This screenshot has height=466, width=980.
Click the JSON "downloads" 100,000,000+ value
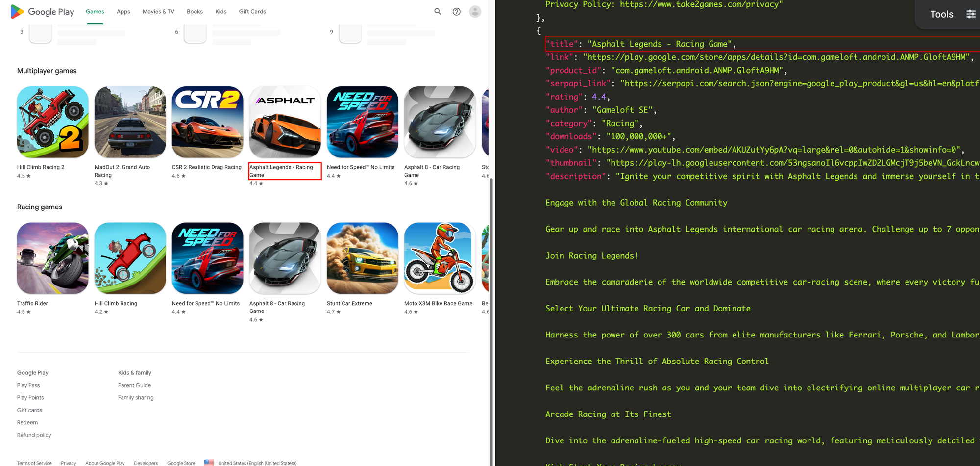click(638, 137)
